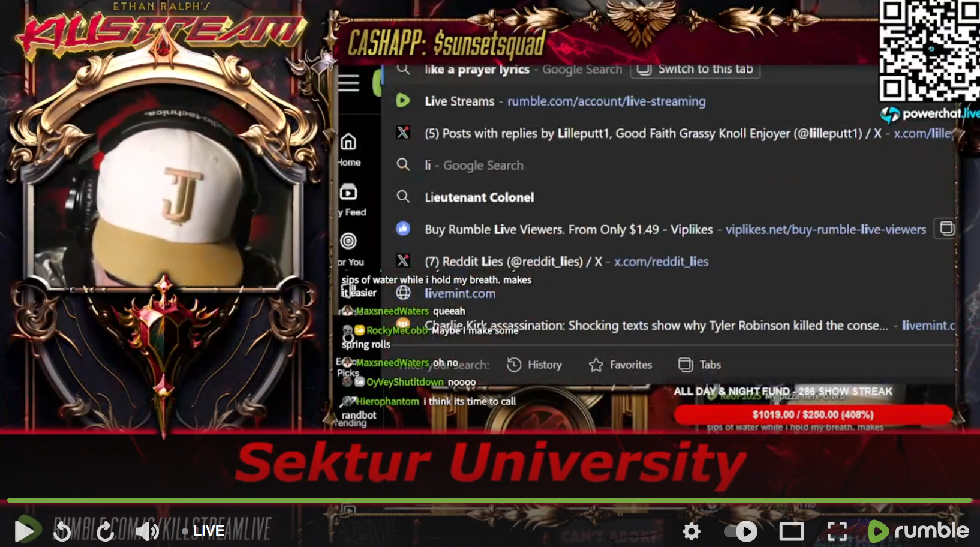This screenshot has height=547, width=980.
Task: Jump to LIVE in the stream
Action: point(204,531)
